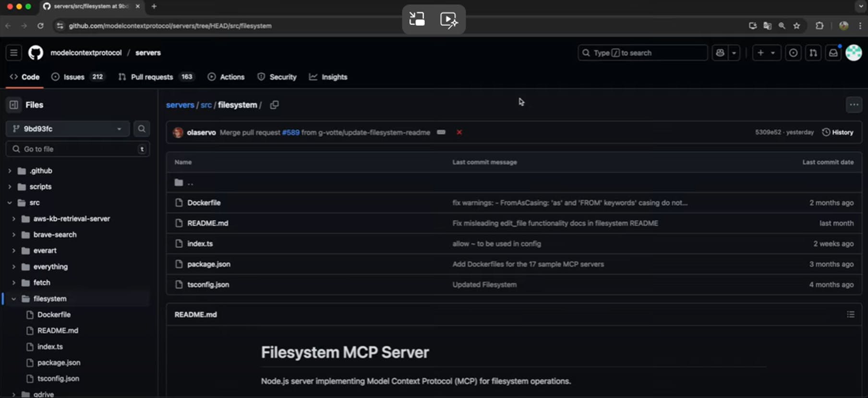Open README outline list icon
This screenshot has height=398, width=868.
pyautogui.click(x=850, y=314)
